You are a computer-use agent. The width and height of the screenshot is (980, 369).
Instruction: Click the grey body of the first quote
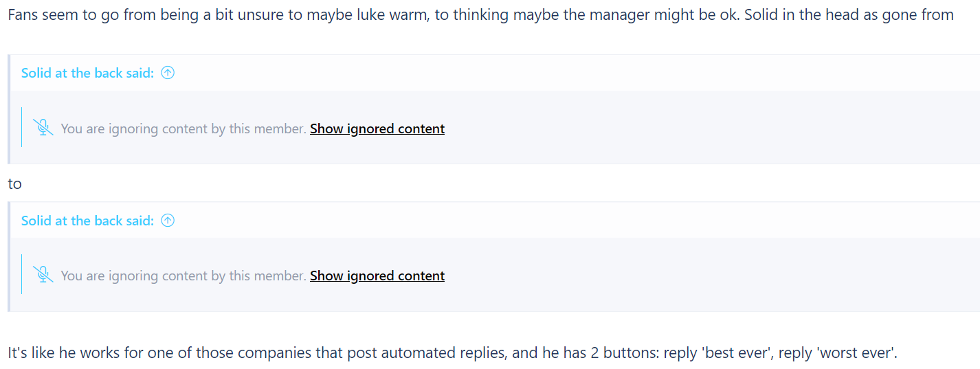[x=687, y=127]
